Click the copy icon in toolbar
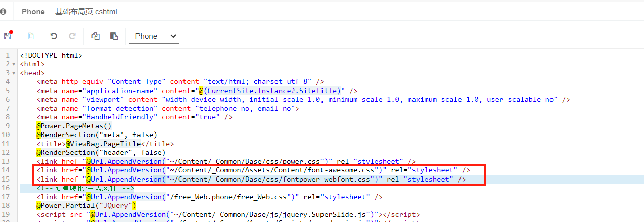Viewport: 644px width, 222px height. 95,36
